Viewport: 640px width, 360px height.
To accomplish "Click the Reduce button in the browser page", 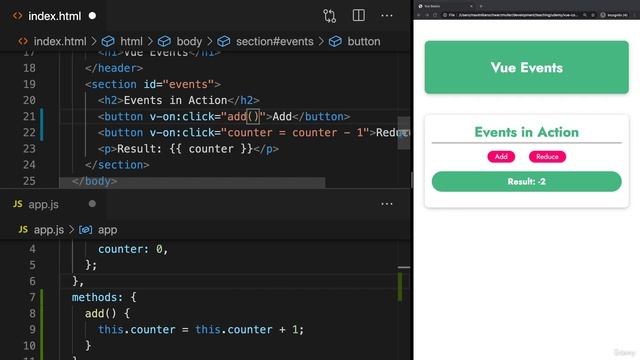I will click(547, 157).
